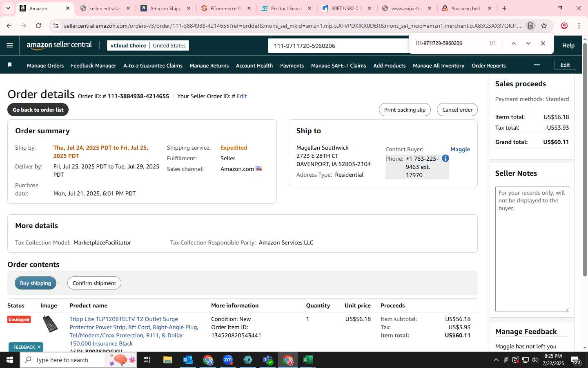This screenshot has width=588, height=368.
Task: Click the Buy shipping button
Action: pyautogui.click(x=36, y=283)
